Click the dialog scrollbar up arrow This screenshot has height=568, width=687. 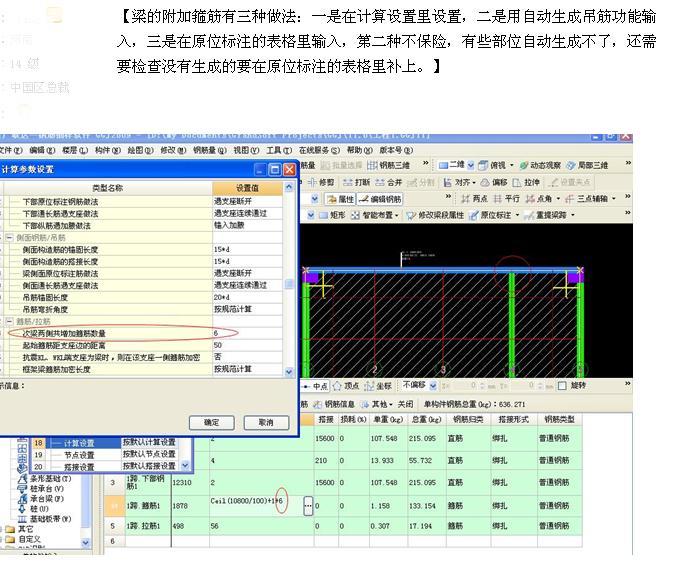click(x=289, y=187)
